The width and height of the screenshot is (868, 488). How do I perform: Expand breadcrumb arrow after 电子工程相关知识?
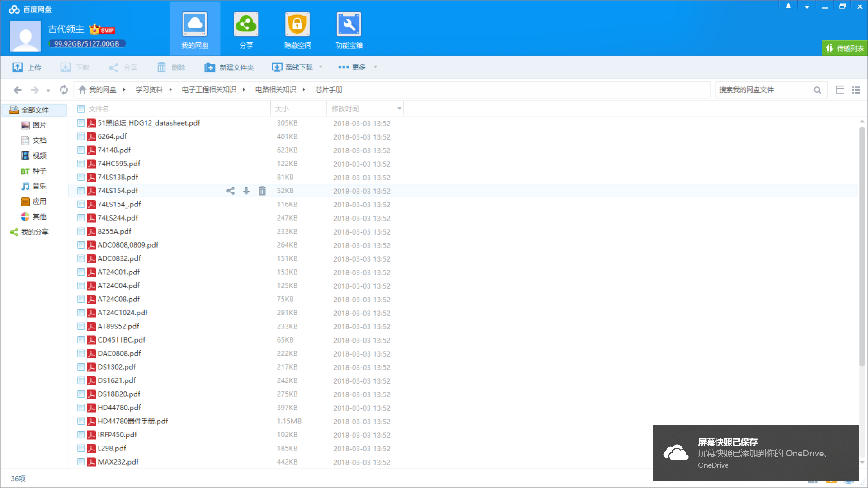[244, 89]
